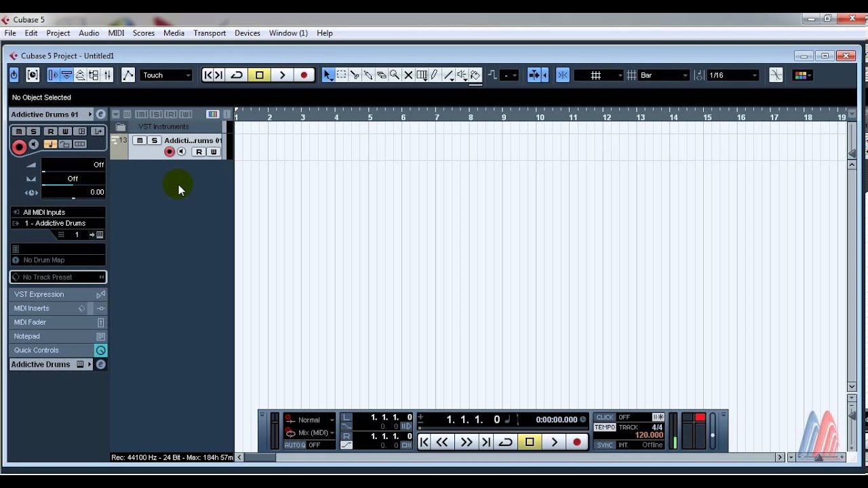
Task: Open the Notepad inspector section
Action: [58, 336]
